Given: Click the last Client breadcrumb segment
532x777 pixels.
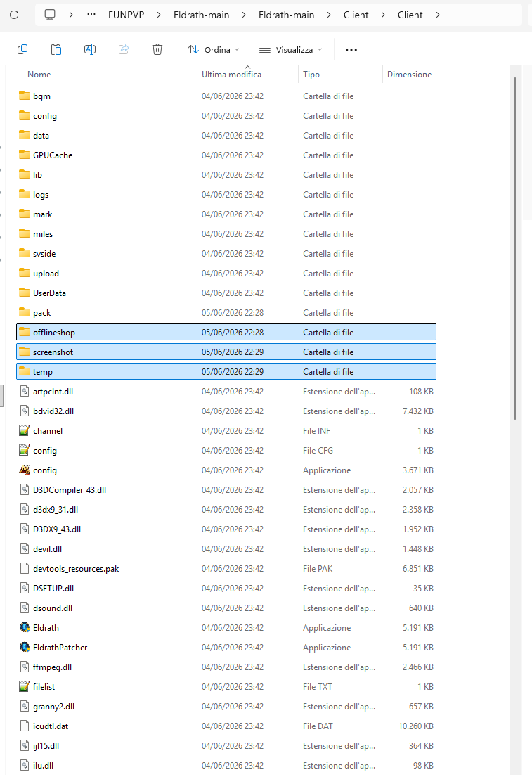Looking at the screenshot, I should coord(410,15).
